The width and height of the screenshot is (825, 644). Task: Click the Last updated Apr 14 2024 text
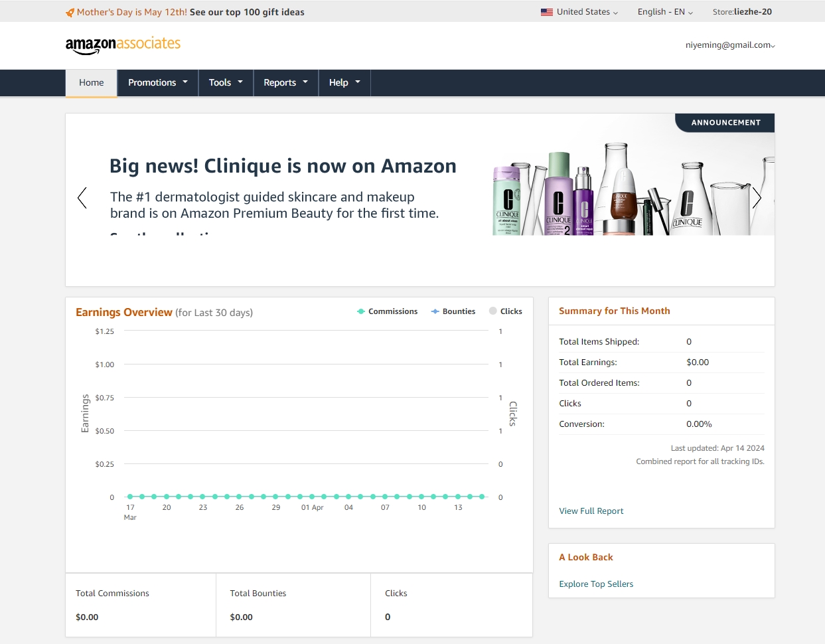pos(717,448)
